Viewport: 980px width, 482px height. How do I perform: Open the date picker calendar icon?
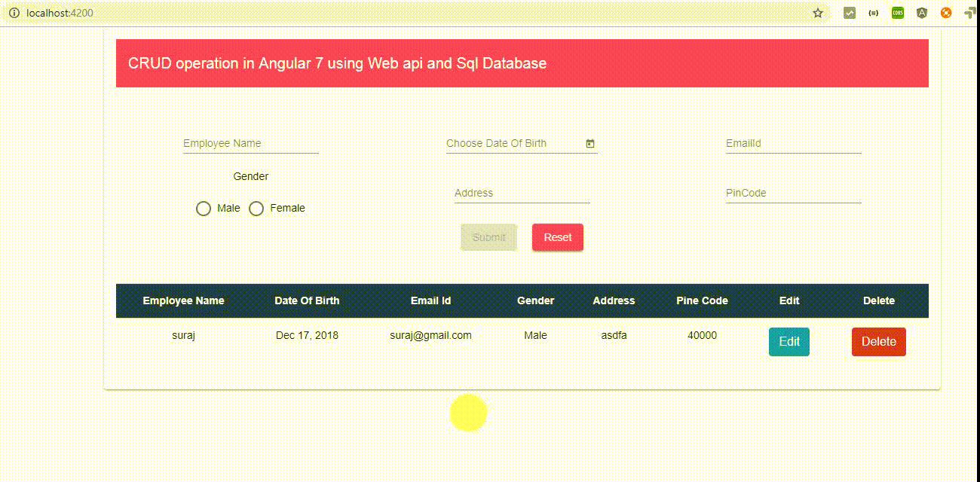[590, 143]
